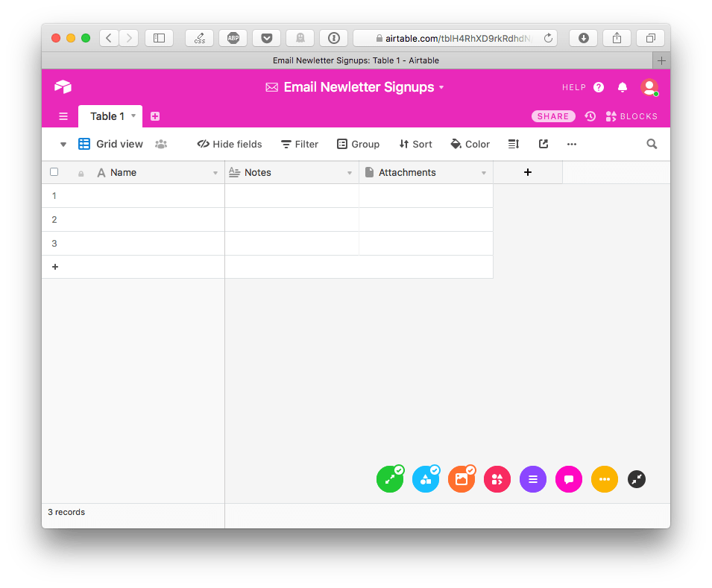Click the Name cell in row 1
712x588 pixels.
coord(144,196)
